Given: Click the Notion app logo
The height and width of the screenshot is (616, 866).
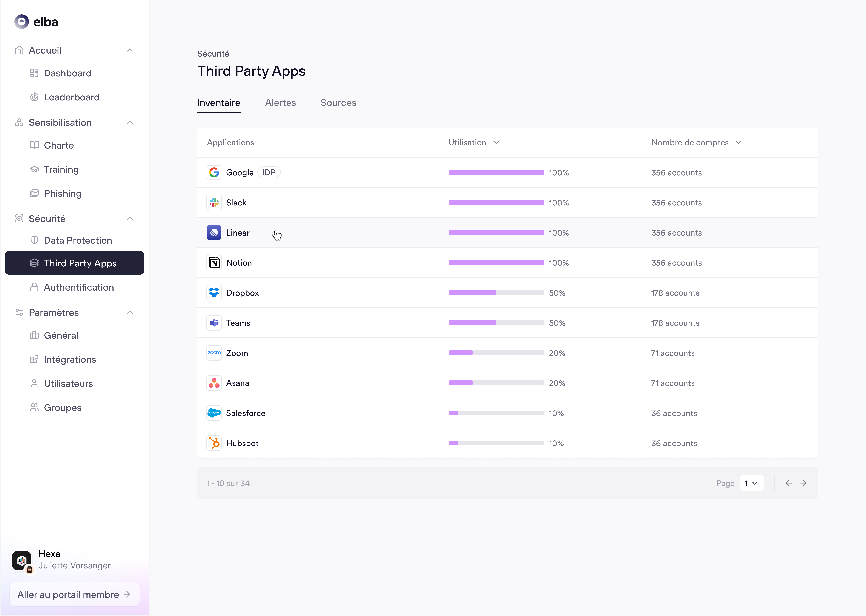Looking at the screenshot, I should [214, 262].
